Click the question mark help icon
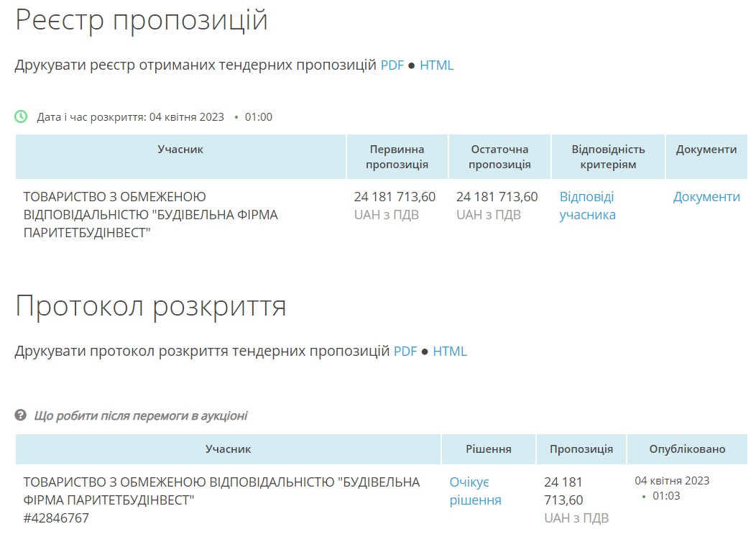The height and width of the screenshot is (547, 756). coord(21,415)
